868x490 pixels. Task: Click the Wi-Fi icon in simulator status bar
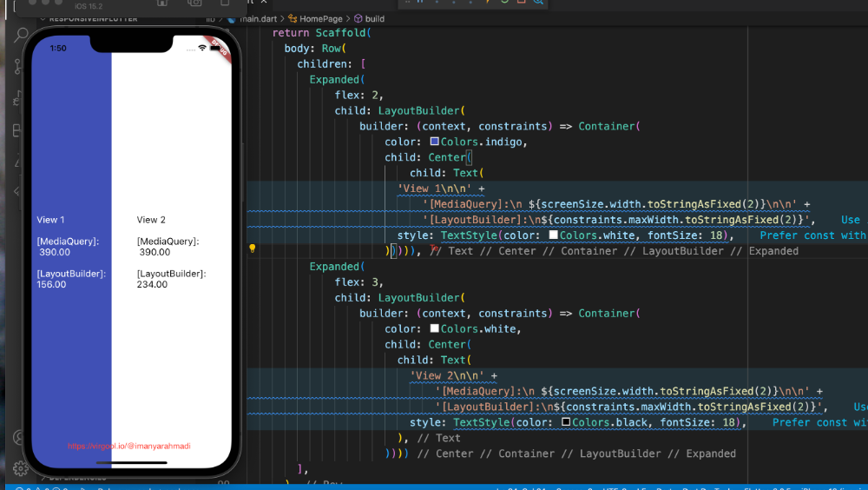pyautogui.click(x=202, y=49)
